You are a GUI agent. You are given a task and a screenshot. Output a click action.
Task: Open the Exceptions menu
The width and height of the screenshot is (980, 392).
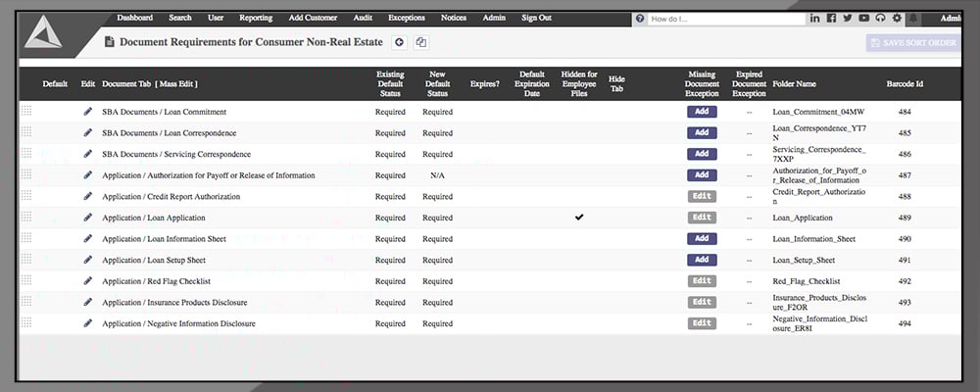point(407,18)
